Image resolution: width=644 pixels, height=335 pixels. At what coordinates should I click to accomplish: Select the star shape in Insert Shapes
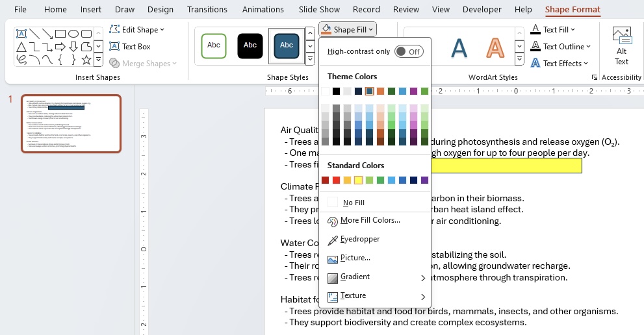(86, 60)
